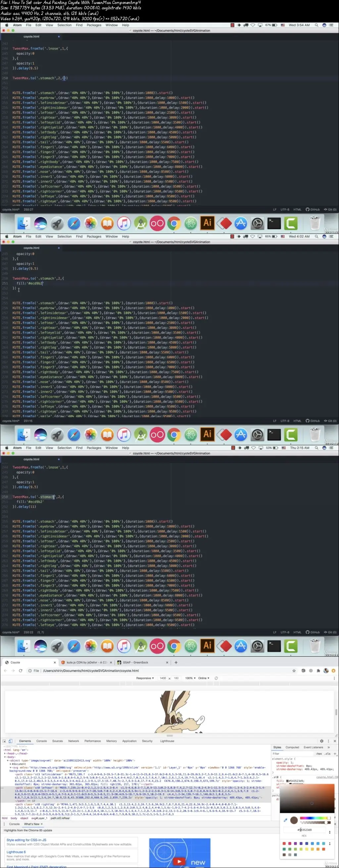Image resolution: width=339 pixels, height=868 pixels.
Task: Click svg#Layer_1 in the DOM breadcrumb
Action: point(39,818)
